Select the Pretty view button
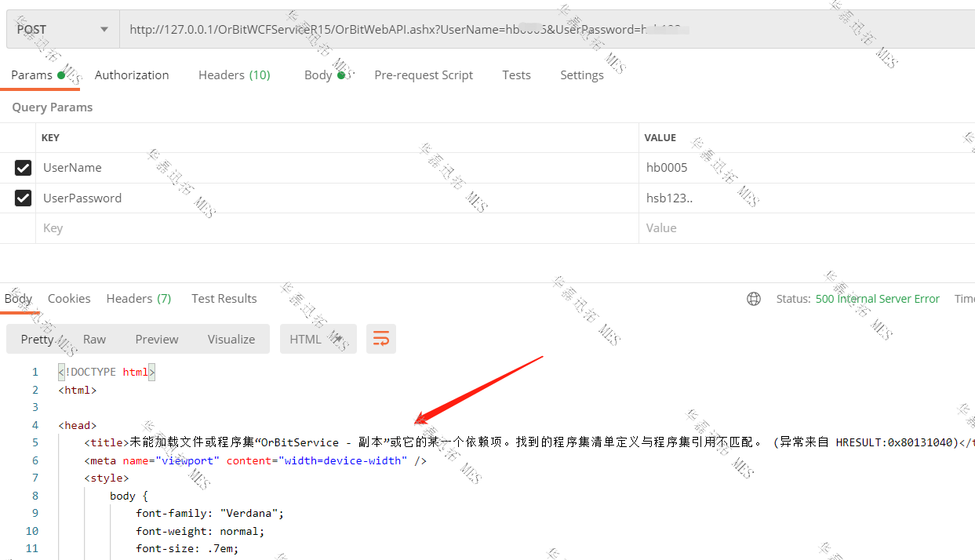This screenshot has height=560, width=975. coord(37,339)
